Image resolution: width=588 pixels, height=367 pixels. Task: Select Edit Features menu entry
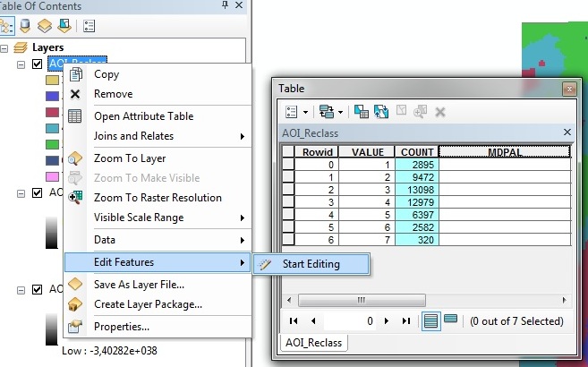[x=158, y=262]
